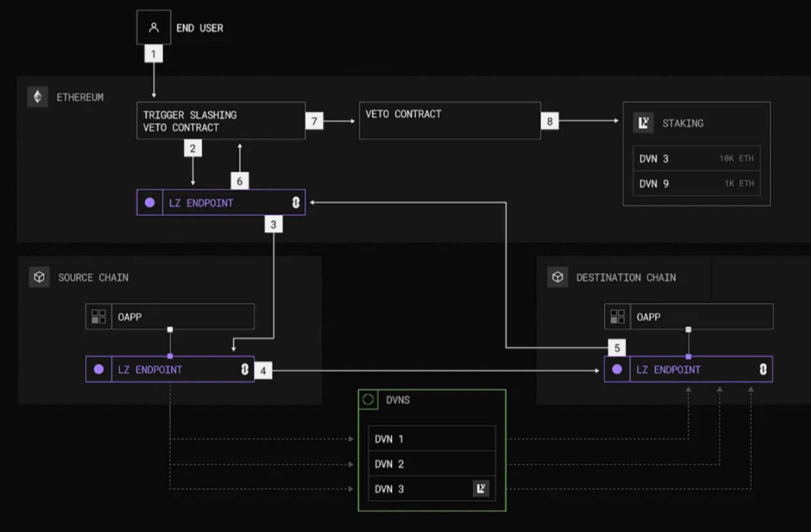Screen dimensions: 811x532
Task: Click the LayerZero logo next to Staking
Action: pyautogui.click(x=644, y=123)
